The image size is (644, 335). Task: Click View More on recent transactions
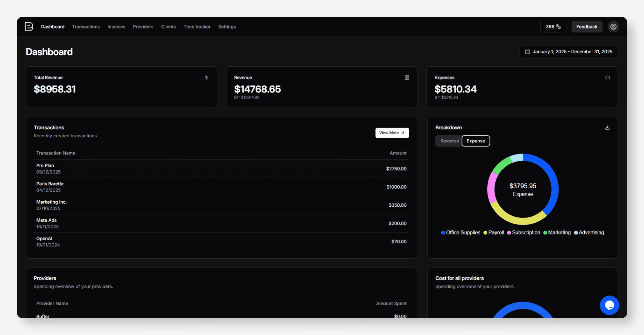point(392,133)
